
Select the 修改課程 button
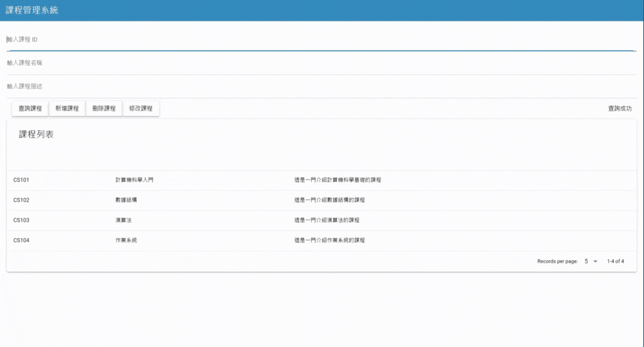141,108
